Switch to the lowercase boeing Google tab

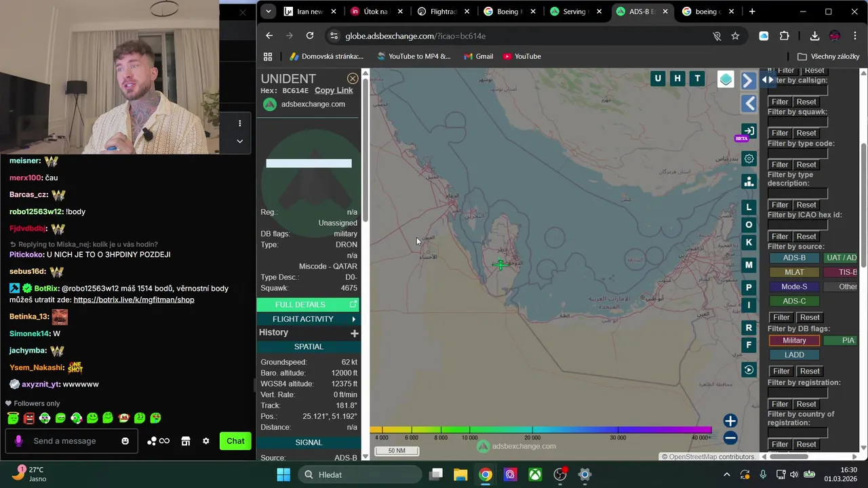click(x=707, y=12)
